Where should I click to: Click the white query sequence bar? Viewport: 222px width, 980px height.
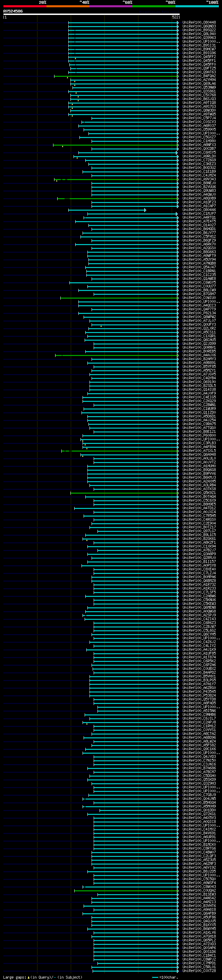91,14
